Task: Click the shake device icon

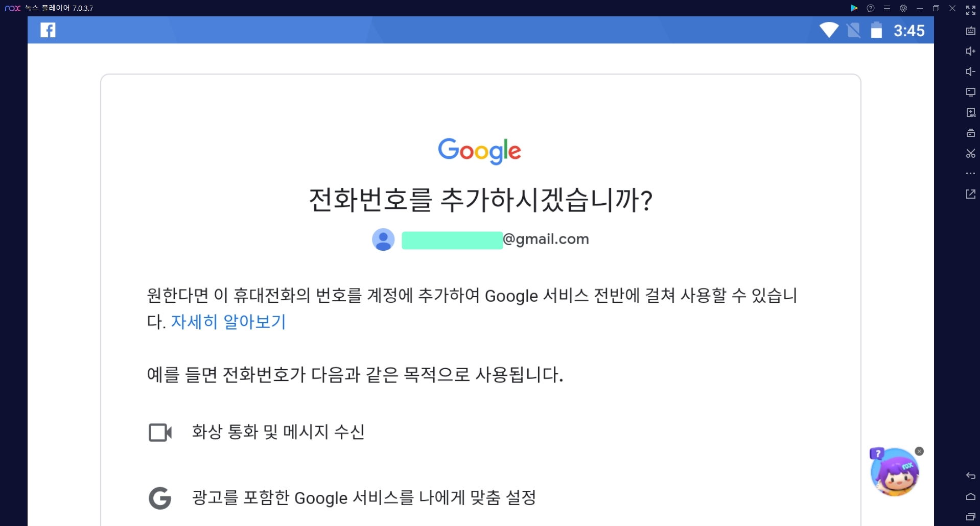Action: click(x=970, y=133)
